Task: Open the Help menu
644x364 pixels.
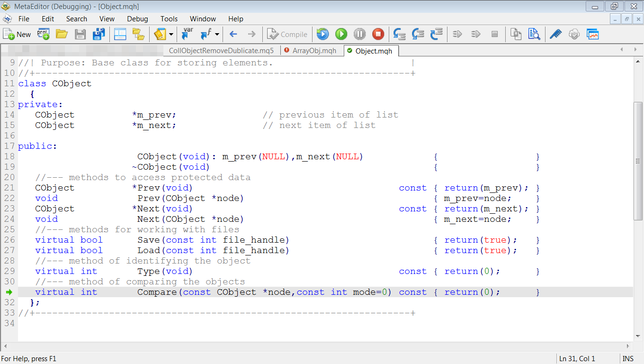Action: (x=236, y=19)
